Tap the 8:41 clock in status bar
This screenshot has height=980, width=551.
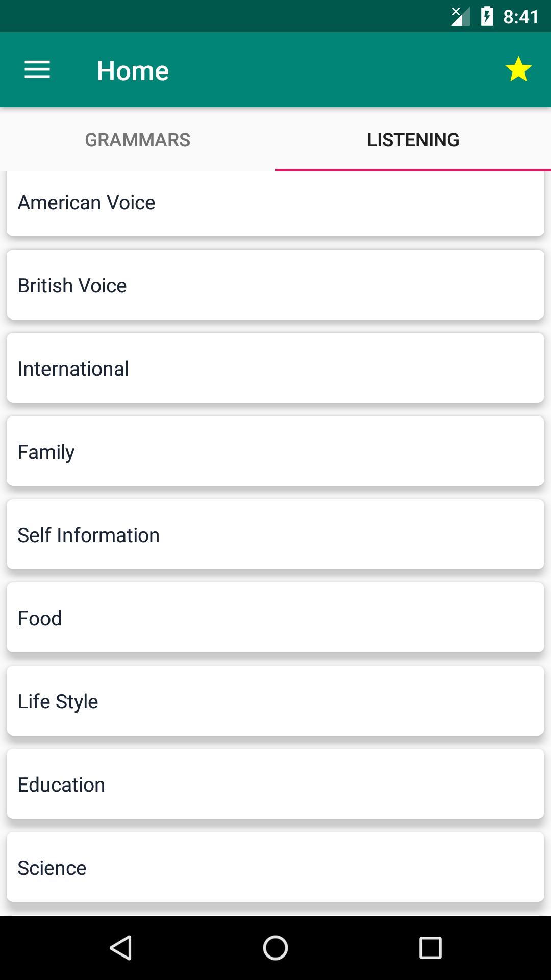tap(521, 17)
